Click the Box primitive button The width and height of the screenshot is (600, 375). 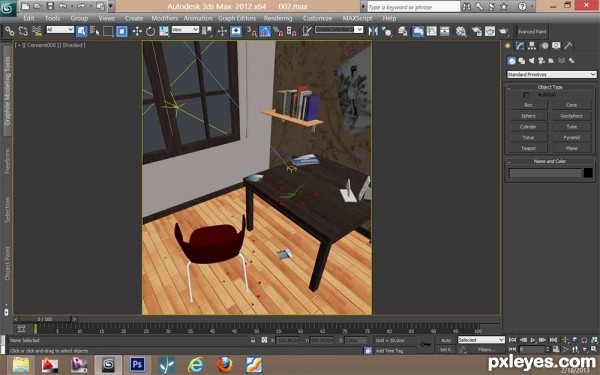[x=528, y=105]
